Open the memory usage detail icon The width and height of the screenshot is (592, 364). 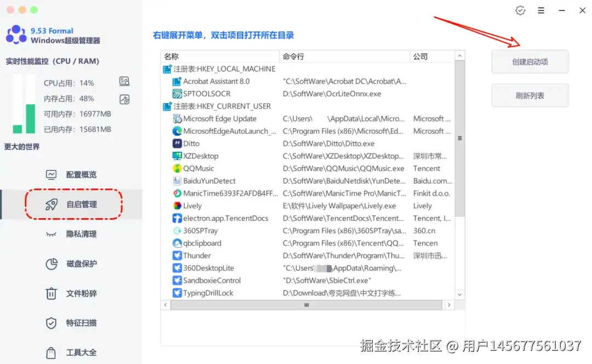(124, 99)
